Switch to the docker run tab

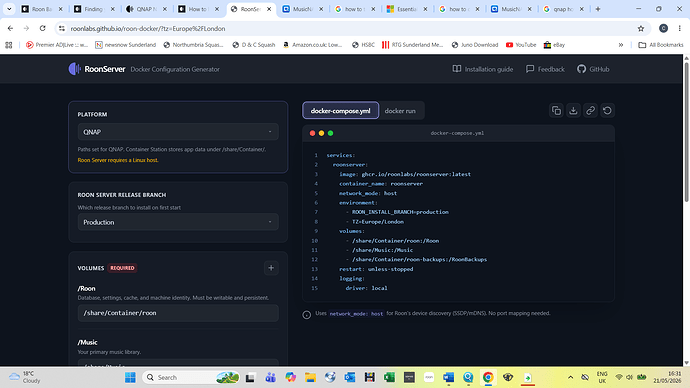[400, 111]
